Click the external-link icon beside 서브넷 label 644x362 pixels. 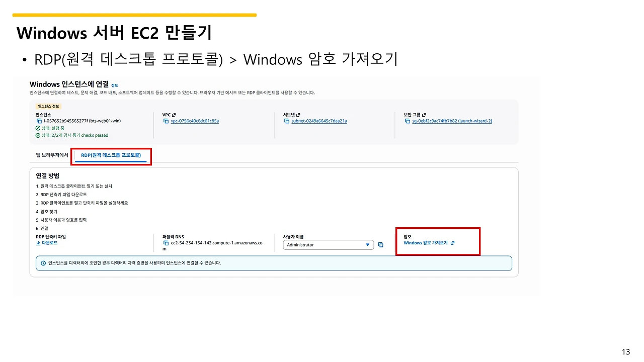298,115
